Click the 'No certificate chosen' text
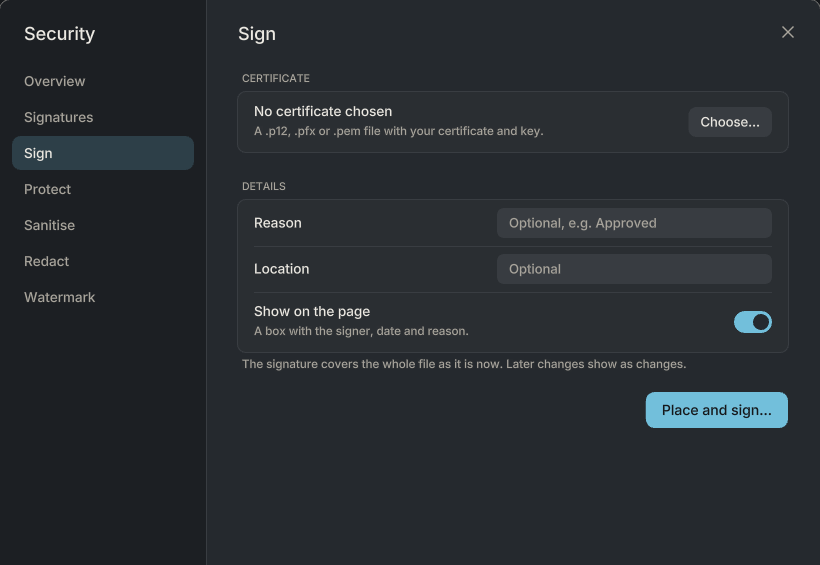Viewport: 820px width, 565px height. pyautogui.click(x=323, y=111)
